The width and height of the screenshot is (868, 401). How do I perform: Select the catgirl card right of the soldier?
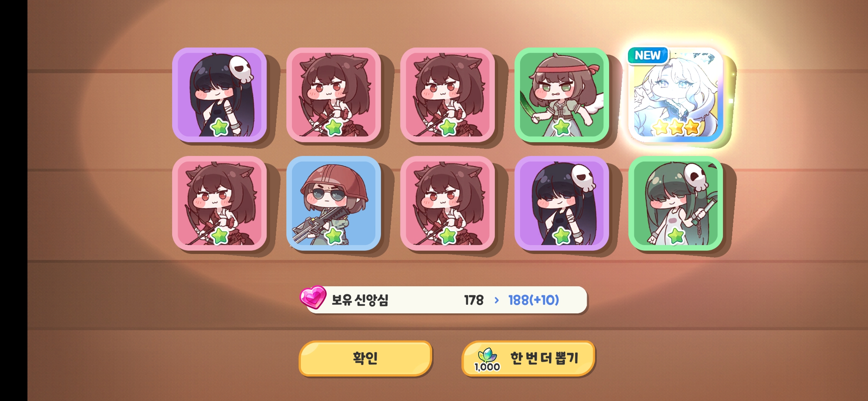448,203
